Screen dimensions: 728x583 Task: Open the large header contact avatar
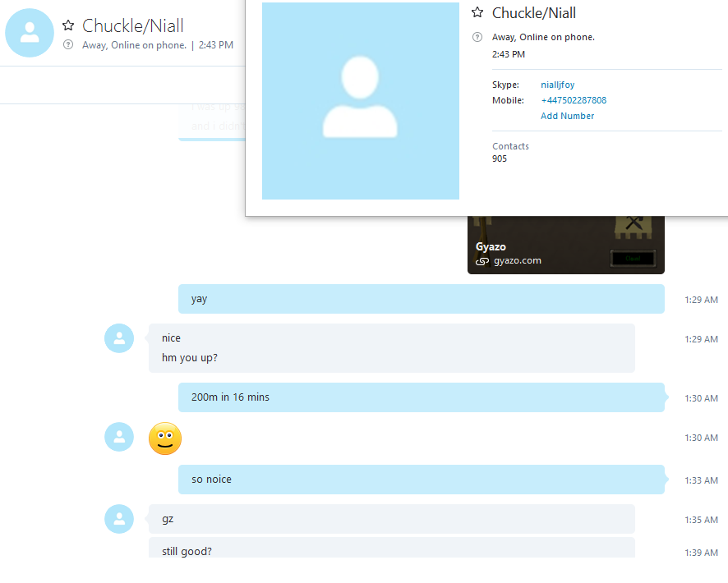30,33
